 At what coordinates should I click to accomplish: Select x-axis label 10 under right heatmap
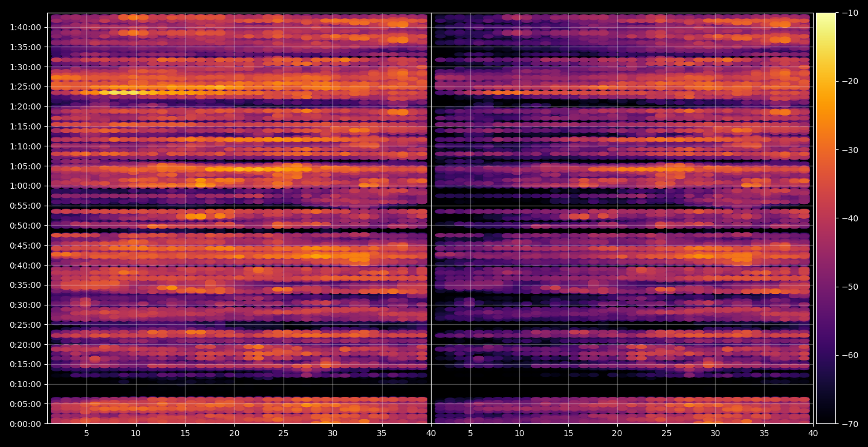pyautogui.click(x=519, y=434)
